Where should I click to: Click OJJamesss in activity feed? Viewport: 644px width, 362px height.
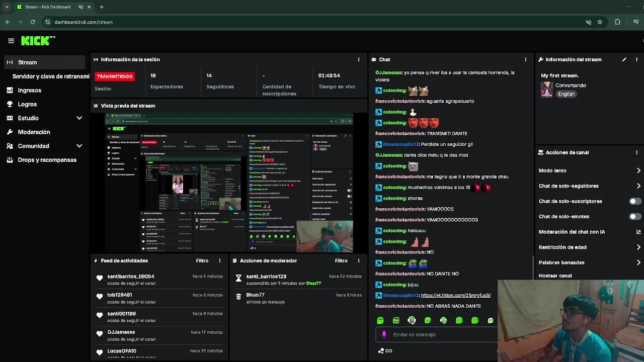click(121, 332)
